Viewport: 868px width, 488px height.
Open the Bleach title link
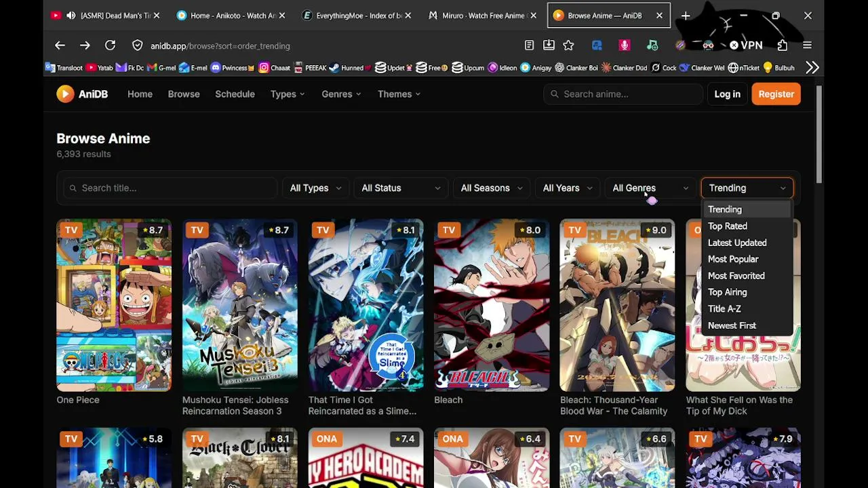448,400
